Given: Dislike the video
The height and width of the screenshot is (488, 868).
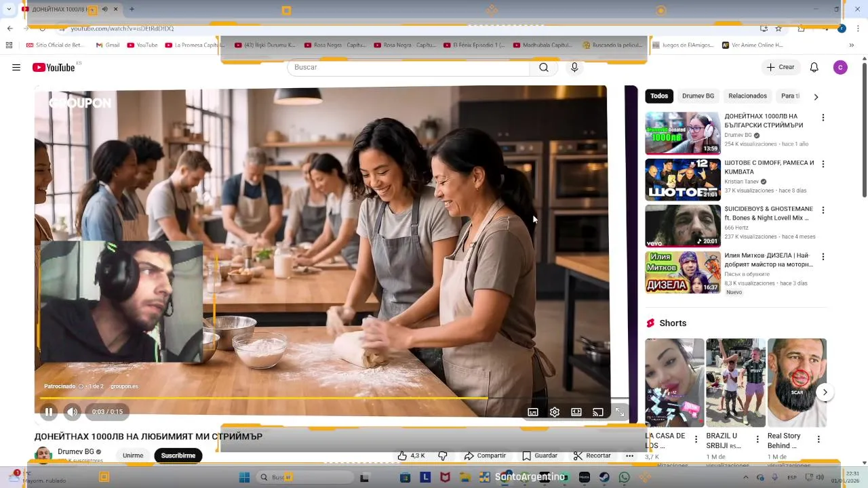Looking at the screenshot, I should click(x=443, y=455).
